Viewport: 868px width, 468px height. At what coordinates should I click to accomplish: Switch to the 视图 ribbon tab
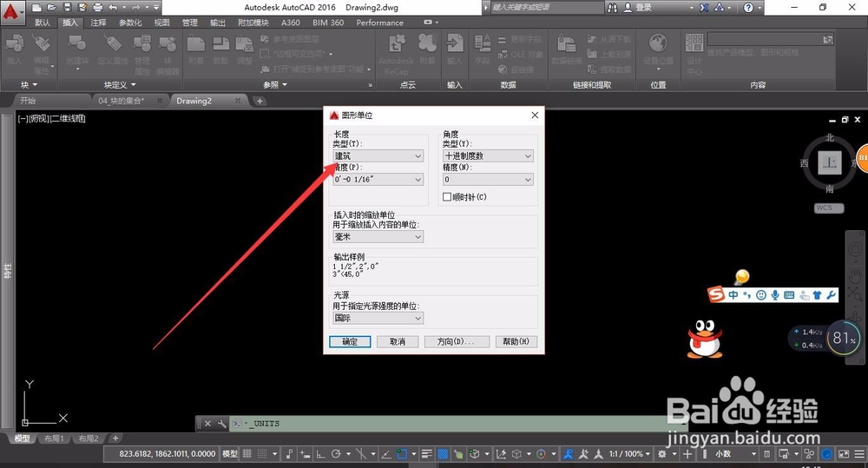(x=161, y=23)
